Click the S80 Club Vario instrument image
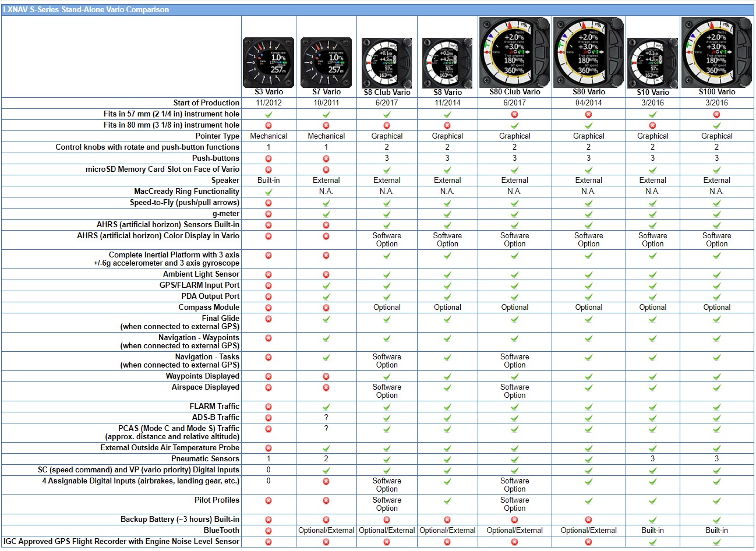The height and width of the screenshot is (551, 756). point(514,52)
